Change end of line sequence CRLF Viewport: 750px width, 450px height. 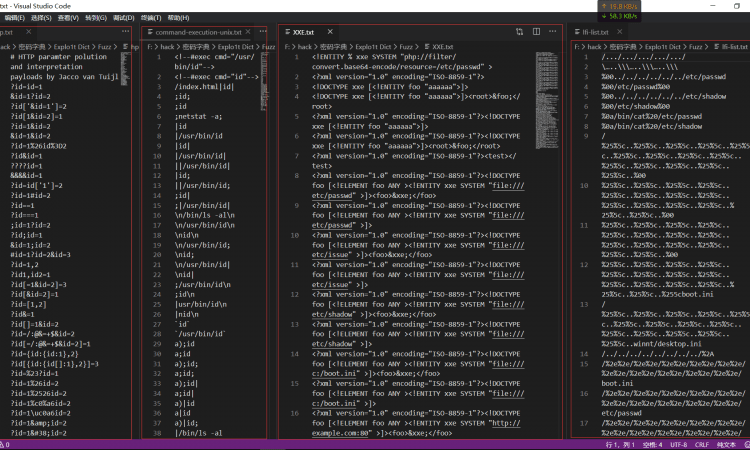pyautogui.click(x=702, y=445)
